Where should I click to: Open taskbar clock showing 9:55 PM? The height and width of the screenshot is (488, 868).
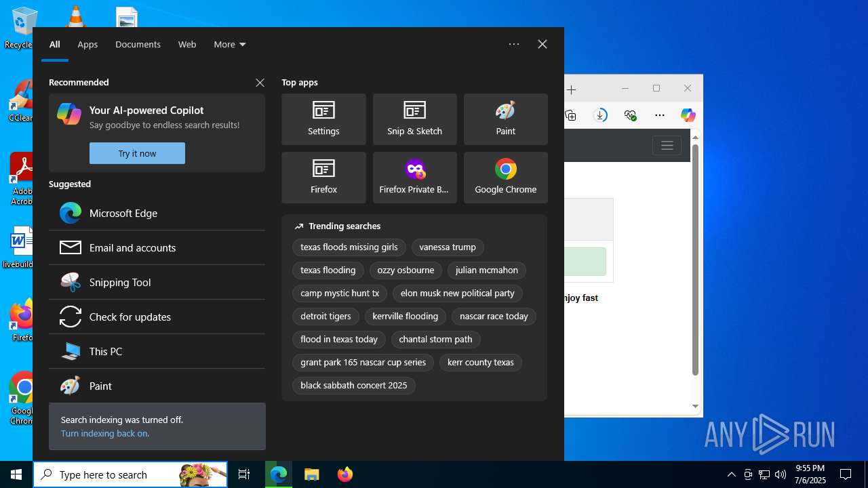pyautogui.click(x=810, y=474)
